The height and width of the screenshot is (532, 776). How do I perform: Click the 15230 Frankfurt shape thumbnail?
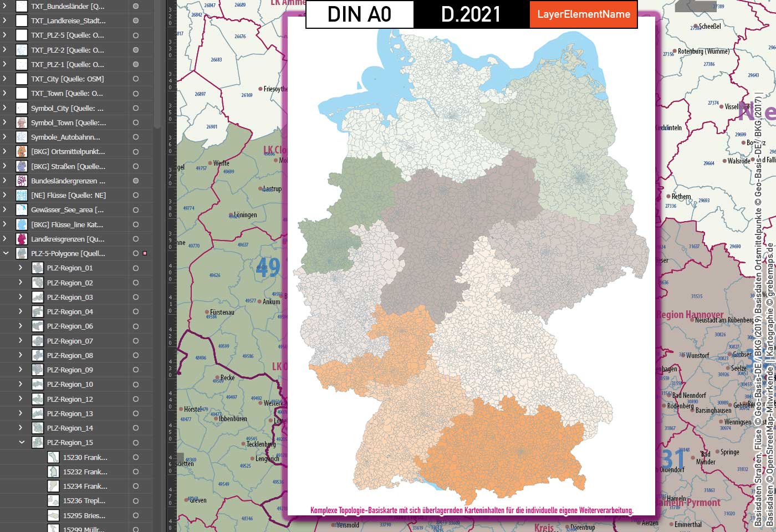(x=53, y=457)
